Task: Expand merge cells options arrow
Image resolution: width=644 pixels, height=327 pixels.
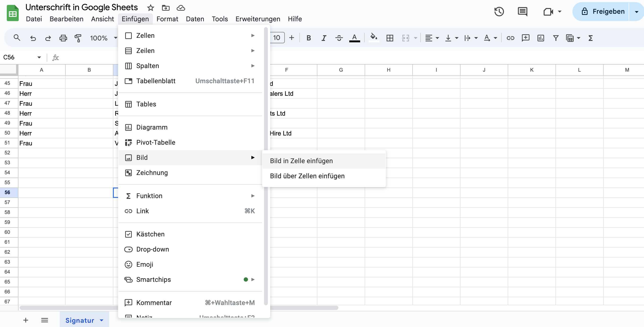Action: pyautogui.click(x=415, y=38)
